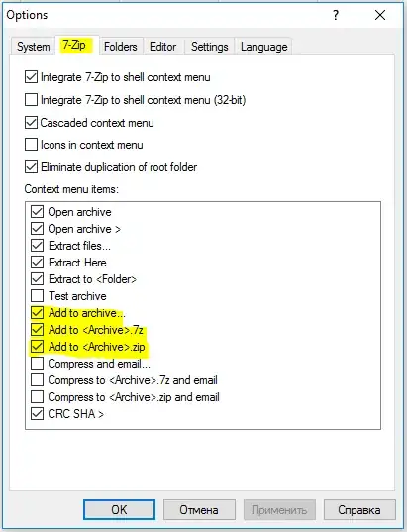Toggle Add to <Archive>.7z item
The image size is (407, 532).
pos(37,330)
